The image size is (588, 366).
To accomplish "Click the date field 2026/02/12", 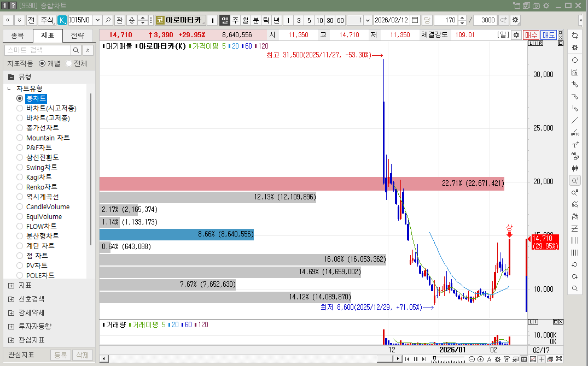I will click(392, 20).
